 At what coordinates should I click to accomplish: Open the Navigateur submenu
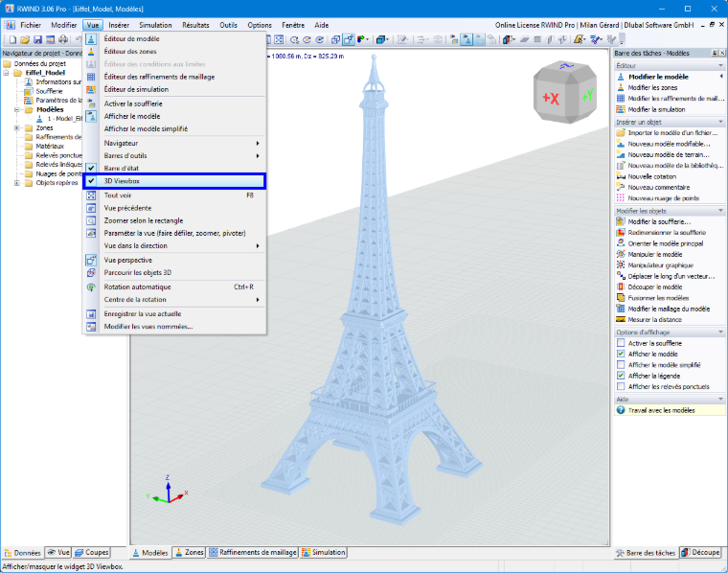(174, 143)
